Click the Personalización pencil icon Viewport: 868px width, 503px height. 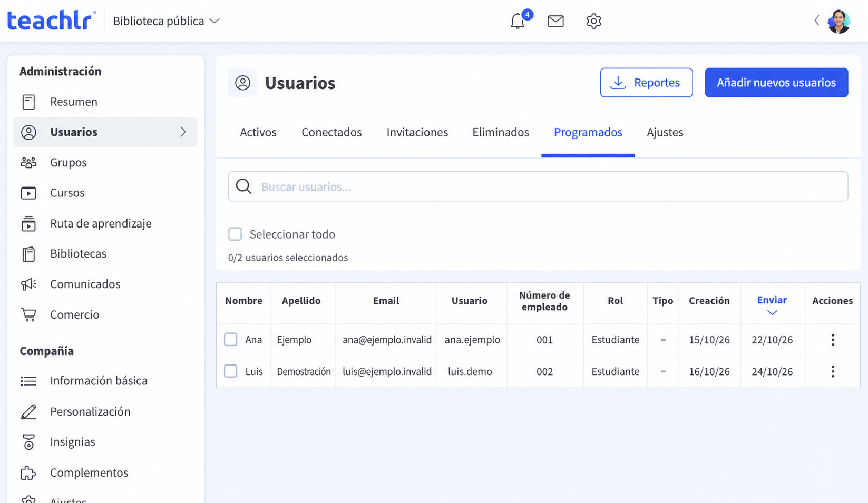pyautogui.click(x=28, y=411)
